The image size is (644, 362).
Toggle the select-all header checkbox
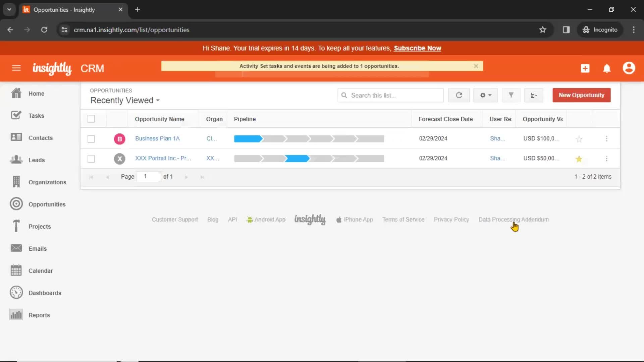(x=91, y=119)
